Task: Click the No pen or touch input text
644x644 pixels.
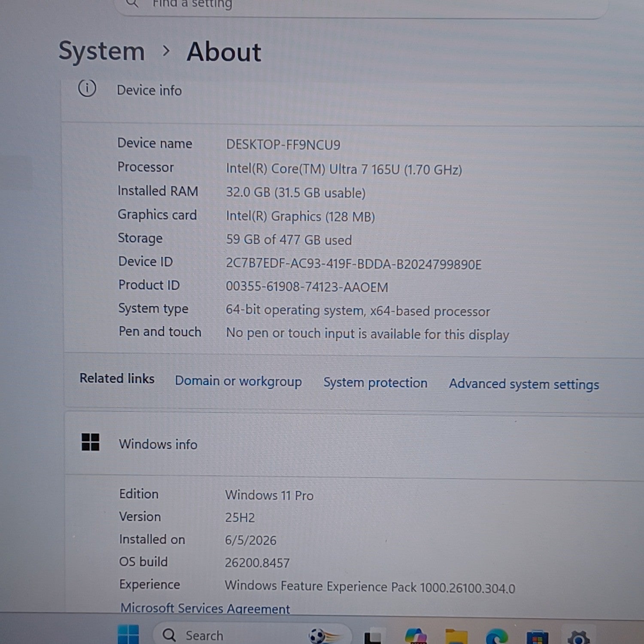Action: pyautogui.click(x=368, y=334)
